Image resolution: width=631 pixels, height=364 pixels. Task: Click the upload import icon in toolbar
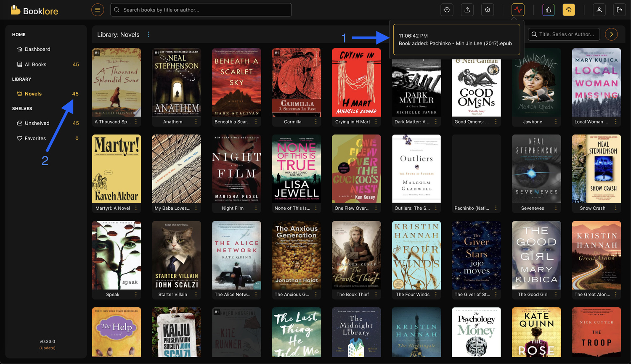(x=467, y=9)
